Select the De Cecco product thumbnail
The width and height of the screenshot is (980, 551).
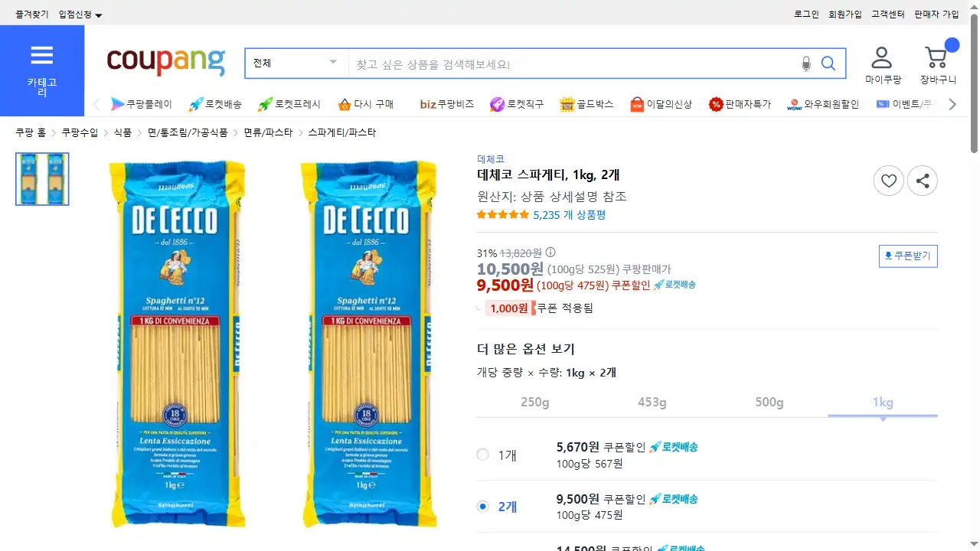42,179
